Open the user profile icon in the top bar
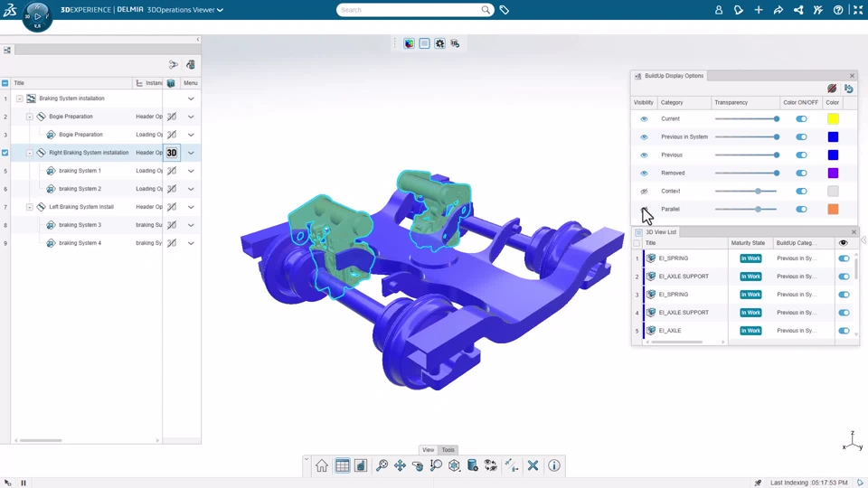Image resolution: width=868 pixels, height=488 pixels. pos(719,10)
